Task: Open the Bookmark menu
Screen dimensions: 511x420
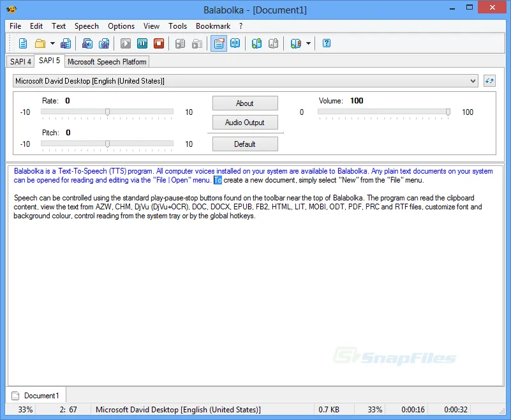Action: (x=213, y=26)
